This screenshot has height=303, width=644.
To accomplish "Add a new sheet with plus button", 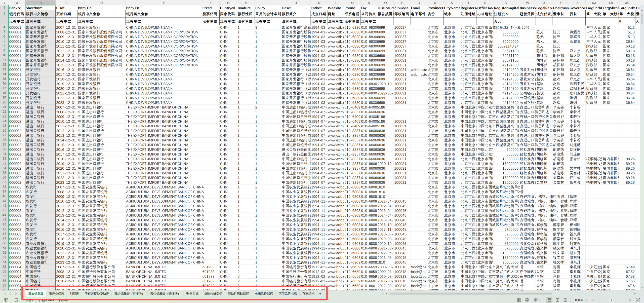I will pos(320,294).
